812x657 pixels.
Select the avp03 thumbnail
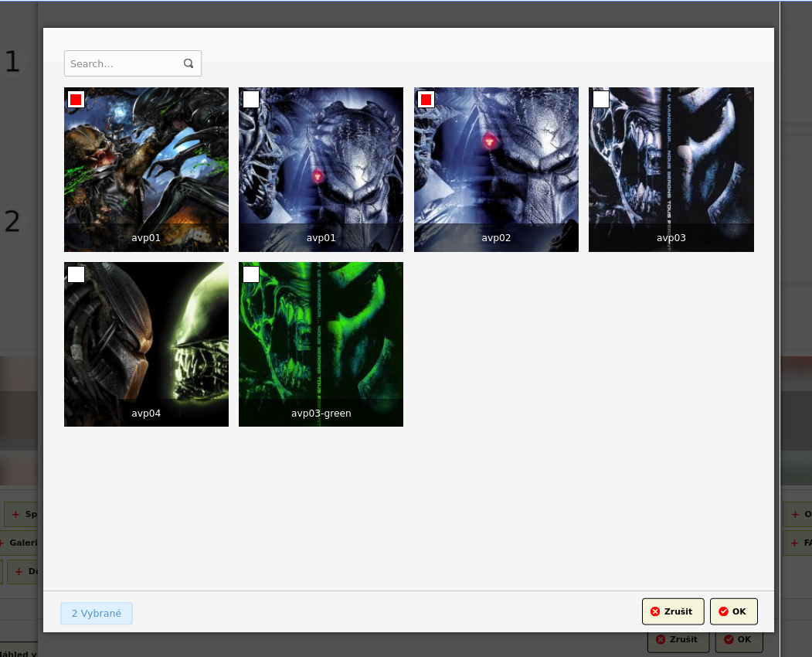(x=671, y=169)
